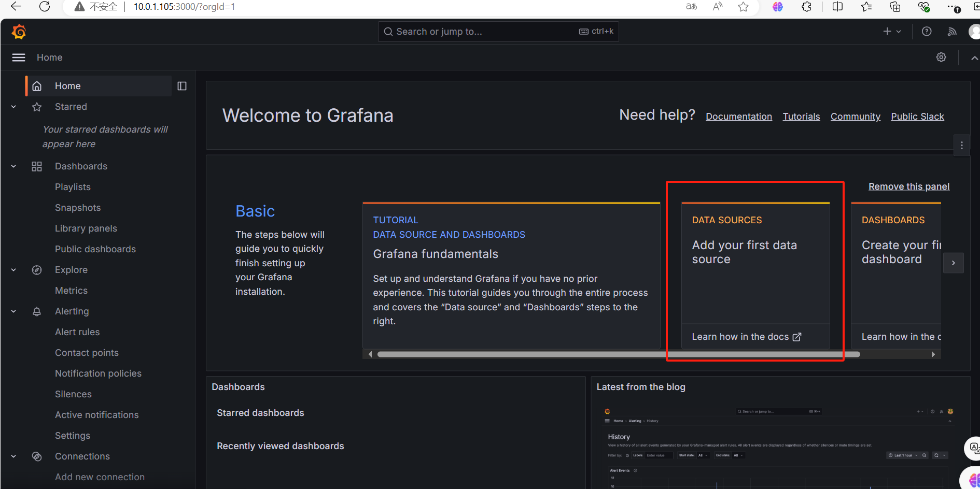This screenshot has width=980, height=489.
Task: Collapse the Dashboards section chevron
Action: [13, 166]
